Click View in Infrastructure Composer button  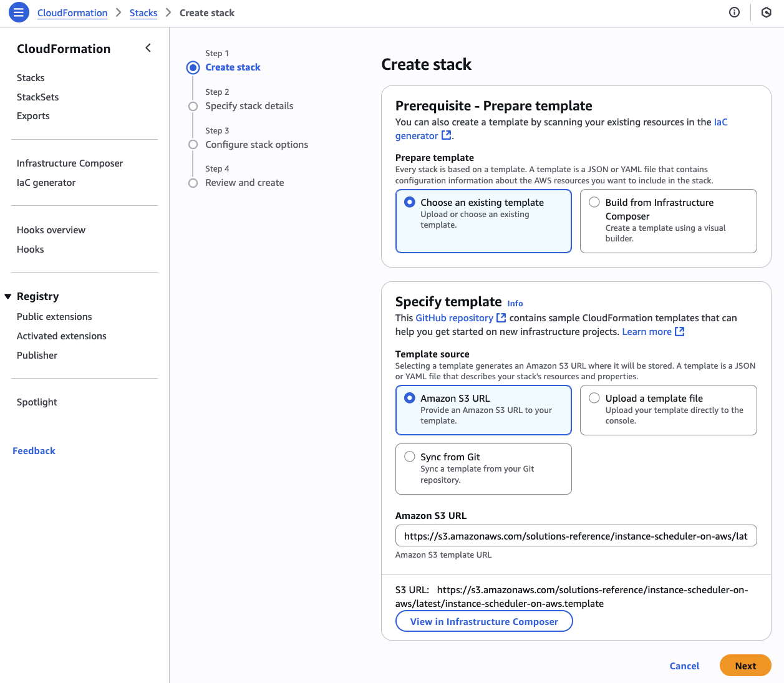484,621
